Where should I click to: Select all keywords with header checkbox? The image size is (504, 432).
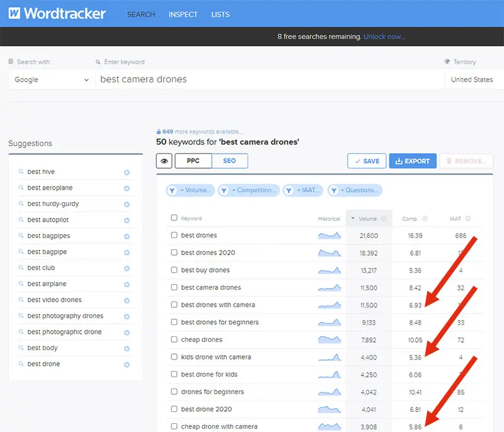click(174, 218)
